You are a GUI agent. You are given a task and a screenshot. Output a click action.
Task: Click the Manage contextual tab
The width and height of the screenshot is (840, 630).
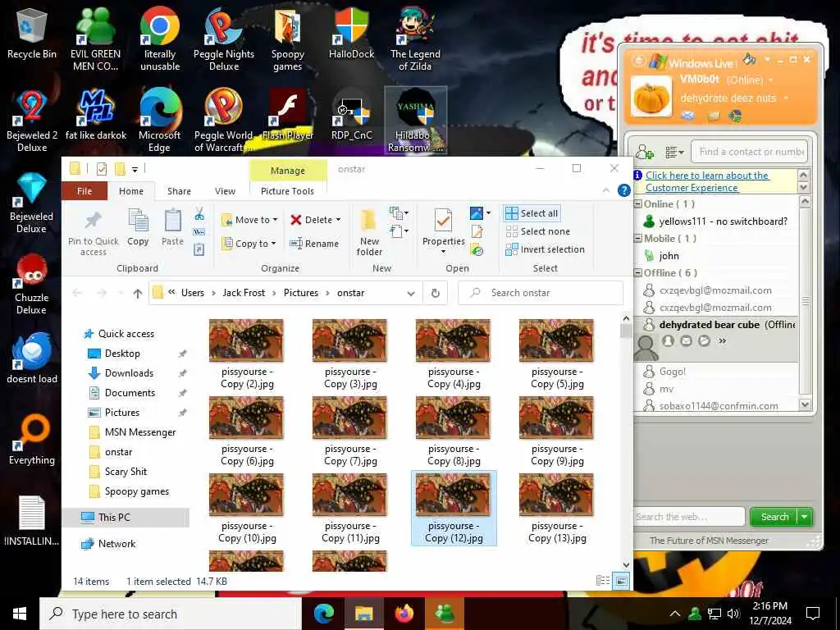click(288, 171)
